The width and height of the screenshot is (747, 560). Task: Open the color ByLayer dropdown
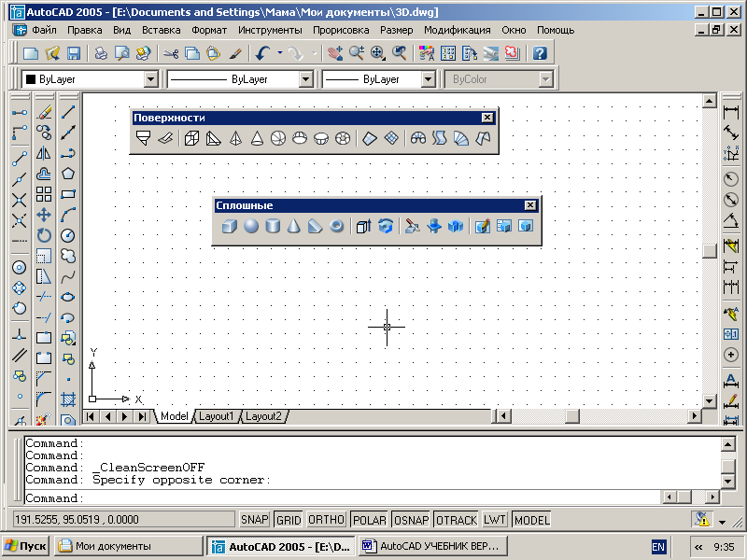[x=150, y=79]
